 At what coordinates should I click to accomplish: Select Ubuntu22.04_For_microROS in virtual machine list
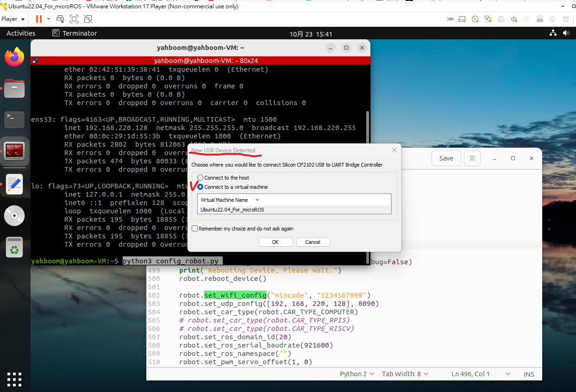294,210
